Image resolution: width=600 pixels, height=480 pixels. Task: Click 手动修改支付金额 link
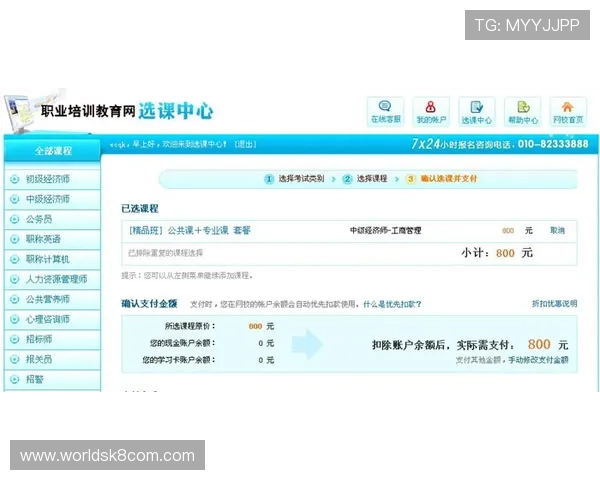[x=538, y=360]
